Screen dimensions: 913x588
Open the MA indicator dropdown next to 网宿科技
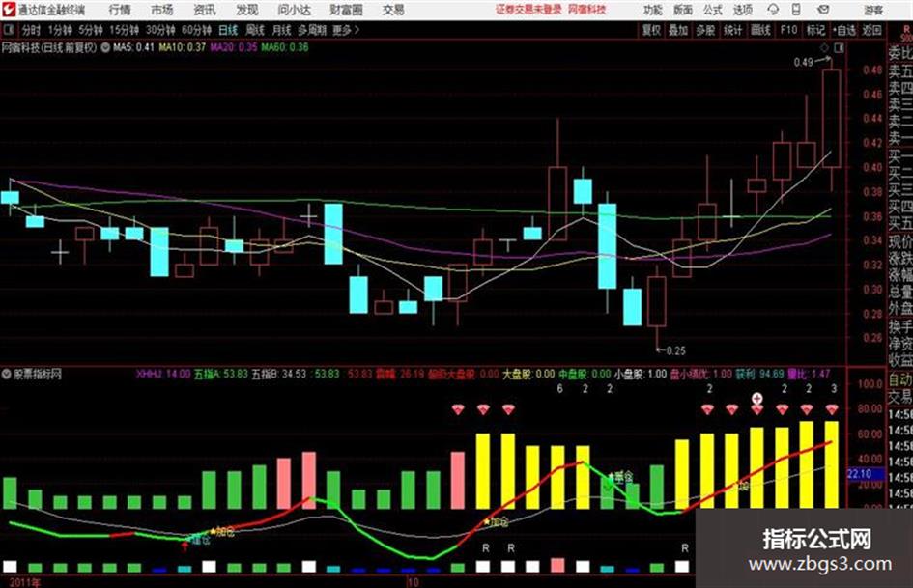pyautogui.click(x=105, y=47)
